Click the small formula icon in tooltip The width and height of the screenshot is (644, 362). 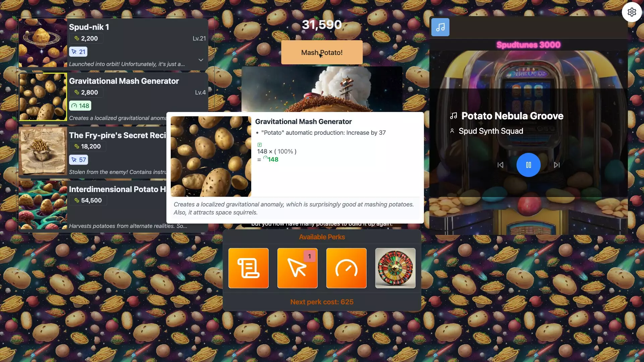[259, 145]
